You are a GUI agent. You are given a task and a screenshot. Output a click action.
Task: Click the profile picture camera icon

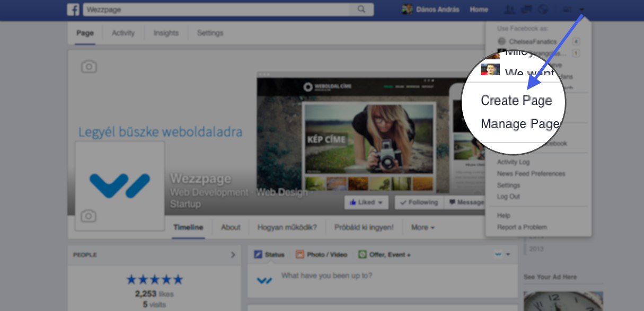tap(89, 216)
